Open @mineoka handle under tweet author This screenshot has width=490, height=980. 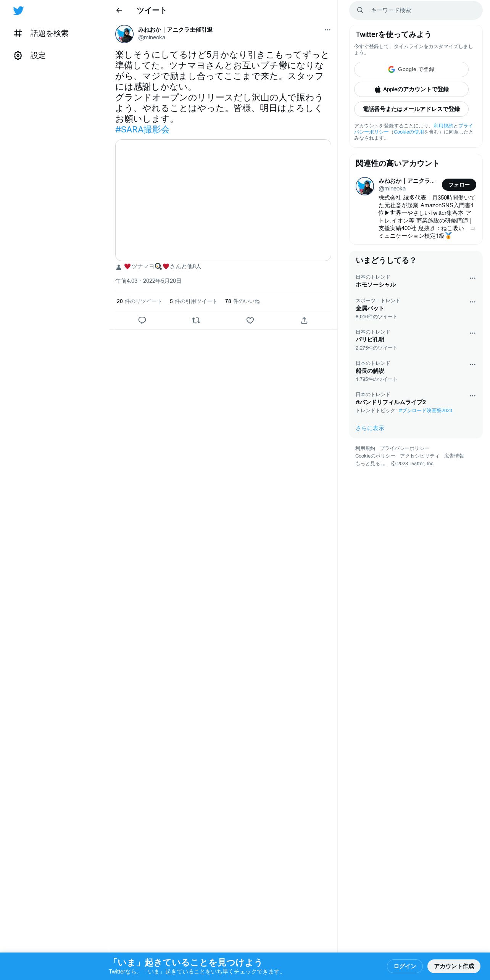click(152, 37)
